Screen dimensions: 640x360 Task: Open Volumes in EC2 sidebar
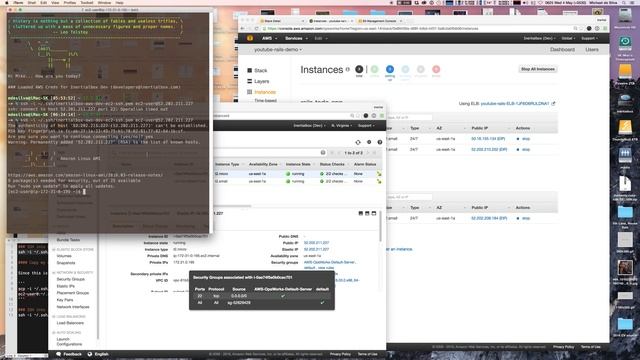tap(64, 256)
